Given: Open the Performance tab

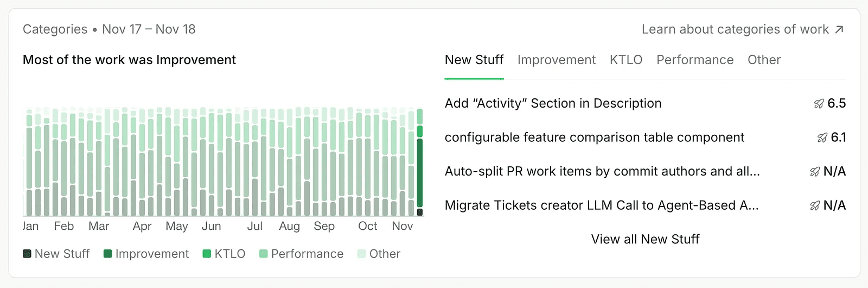Looking at the screenshot, I should (695, 60).
